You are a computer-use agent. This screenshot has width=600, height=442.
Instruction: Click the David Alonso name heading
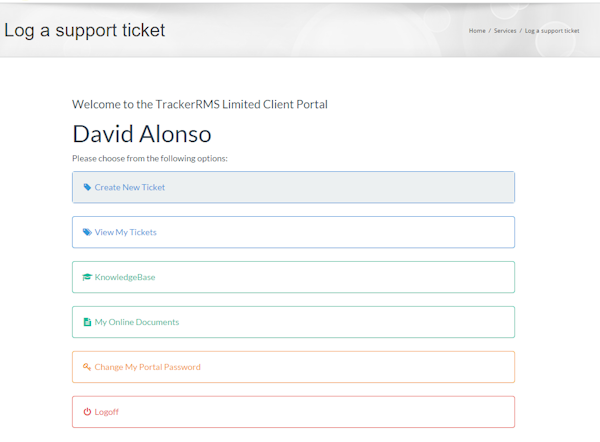pos(141,134)
